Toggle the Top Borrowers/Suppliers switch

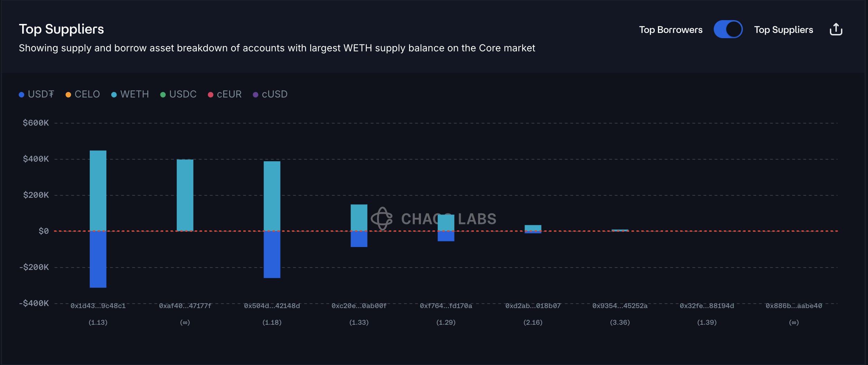point(728,29)
